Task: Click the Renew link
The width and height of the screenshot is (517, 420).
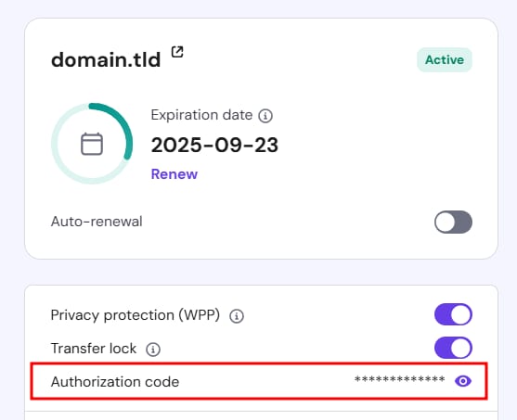Action: tap(174, 174)
